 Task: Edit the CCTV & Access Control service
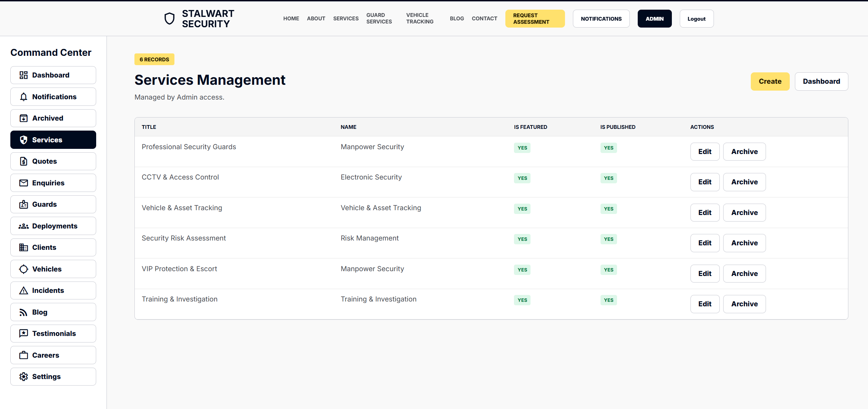[x=705, y=182]
